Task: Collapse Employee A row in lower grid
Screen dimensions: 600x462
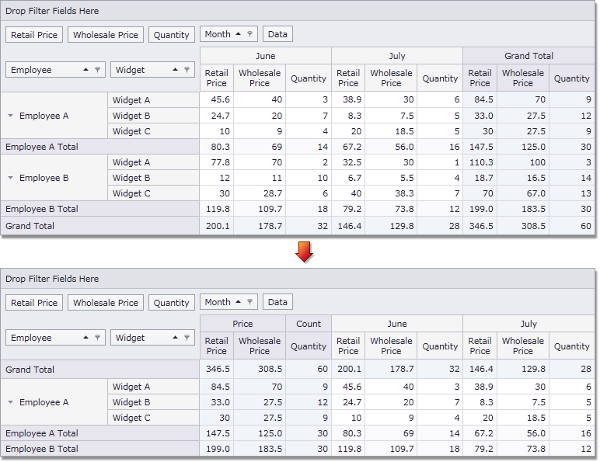Action: point(11,402)
